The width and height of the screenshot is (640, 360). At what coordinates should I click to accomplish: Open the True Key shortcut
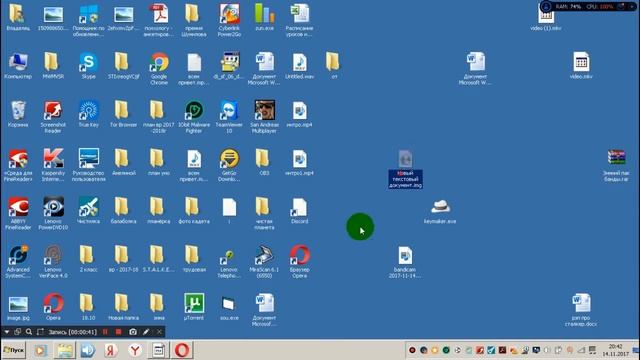coord(88,113)
